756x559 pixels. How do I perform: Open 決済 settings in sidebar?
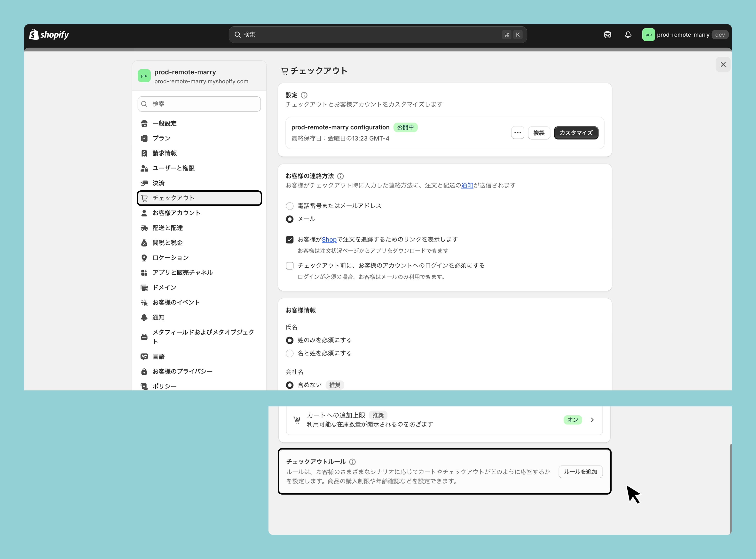pyautogui.click(x=158, y=183)
